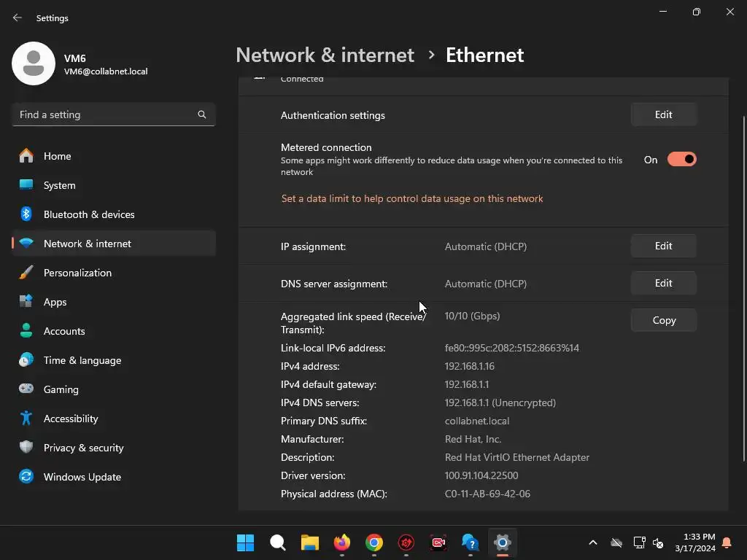
Task: Open the data limit settings link
Action: coord(412,198)
